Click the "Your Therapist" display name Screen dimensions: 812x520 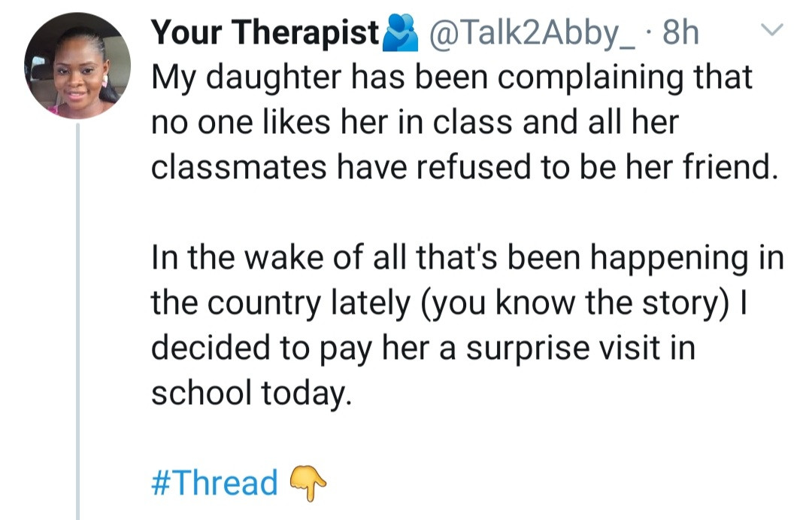click(265, 33)
